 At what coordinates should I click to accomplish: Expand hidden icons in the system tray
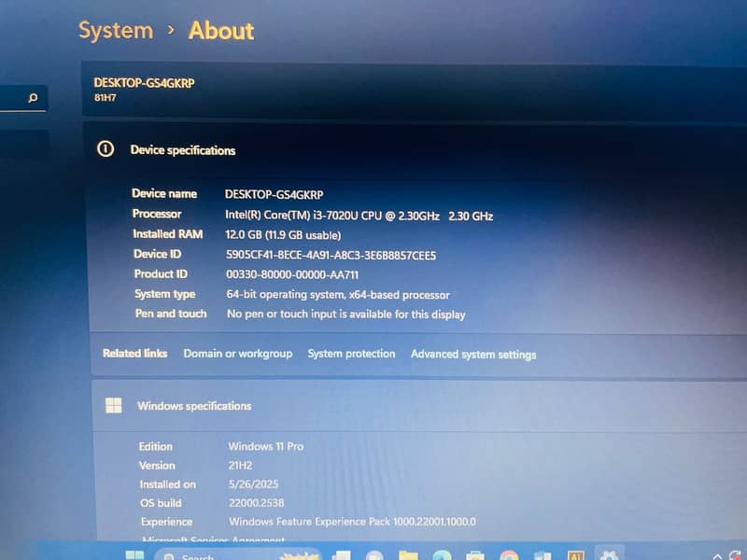(716, 555)
